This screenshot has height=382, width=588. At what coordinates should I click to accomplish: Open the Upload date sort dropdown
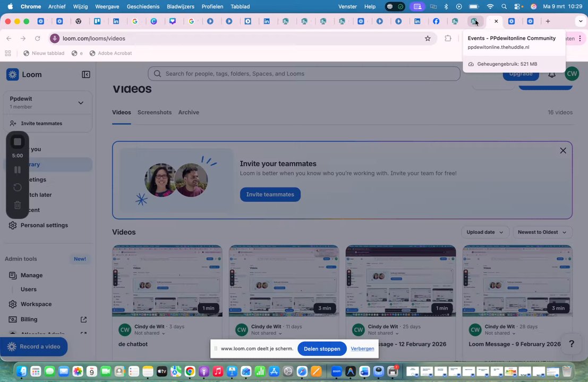coord(485,232)
